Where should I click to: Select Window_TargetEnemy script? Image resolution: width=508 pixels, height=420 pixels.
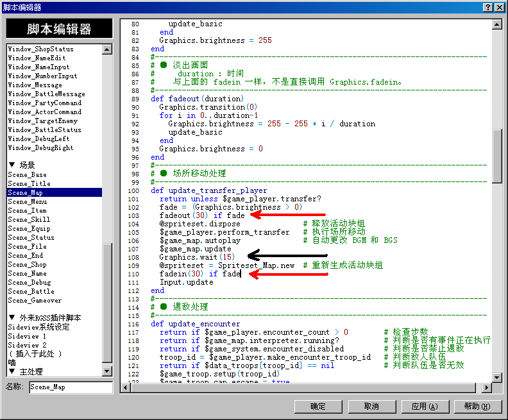[x=43, y=121]
